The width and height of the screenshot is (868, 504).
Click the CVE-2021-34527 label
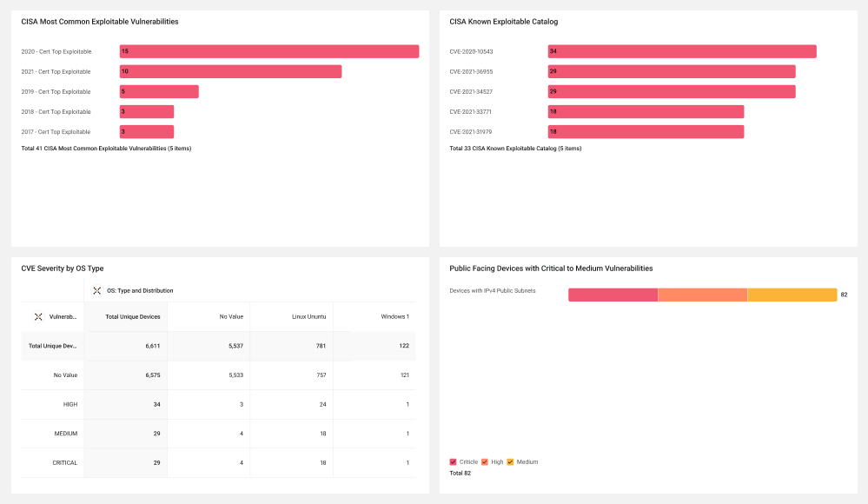click(x=471, y=92)
